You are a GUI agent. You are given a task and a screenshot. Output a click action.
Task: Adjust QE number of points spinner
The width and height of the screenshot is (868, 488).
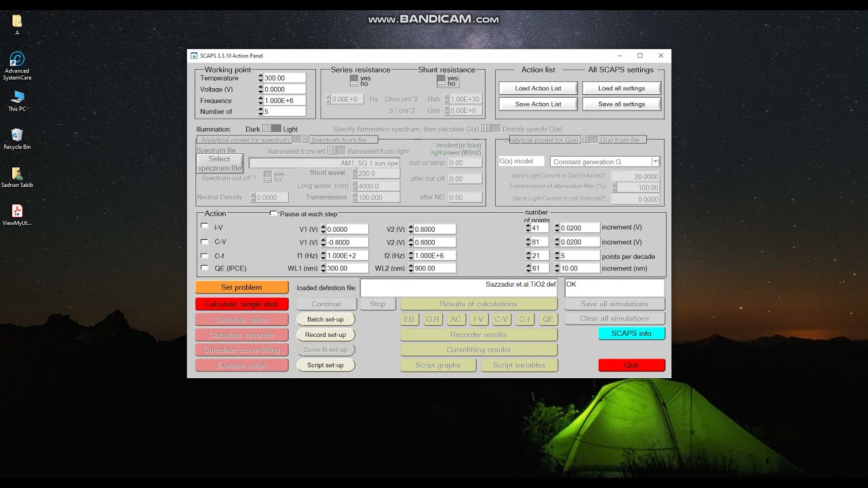(x=528, y=268)
